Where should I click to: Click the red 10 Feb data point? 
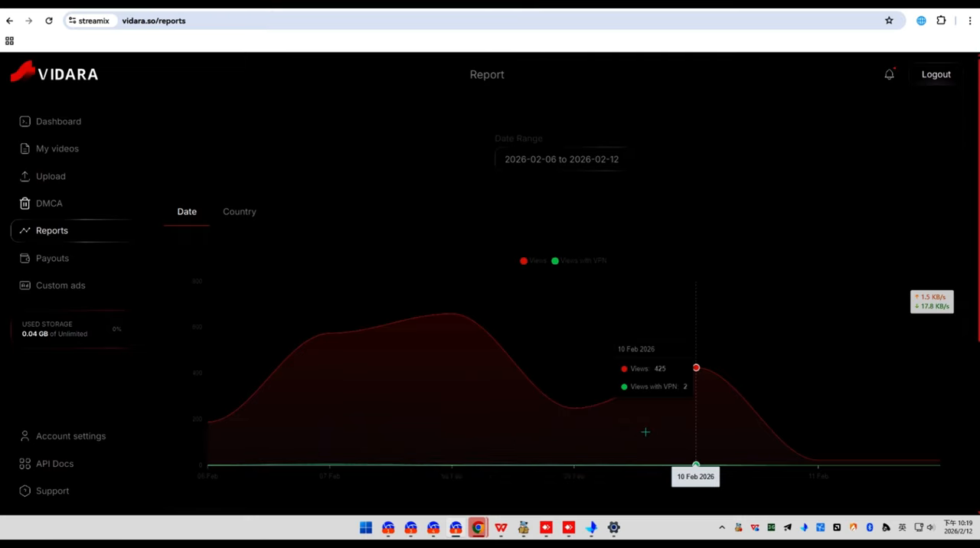(696, 368)
